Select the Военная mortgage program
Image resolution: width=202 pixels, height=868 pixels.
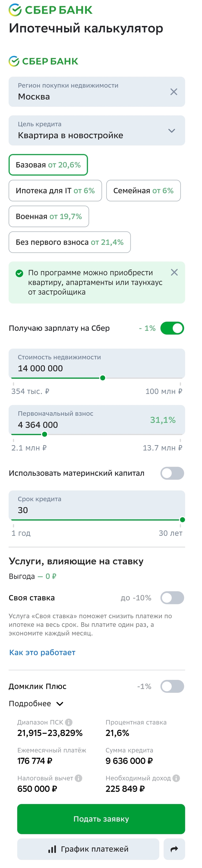pyautogui.click(x=49, y=216)
